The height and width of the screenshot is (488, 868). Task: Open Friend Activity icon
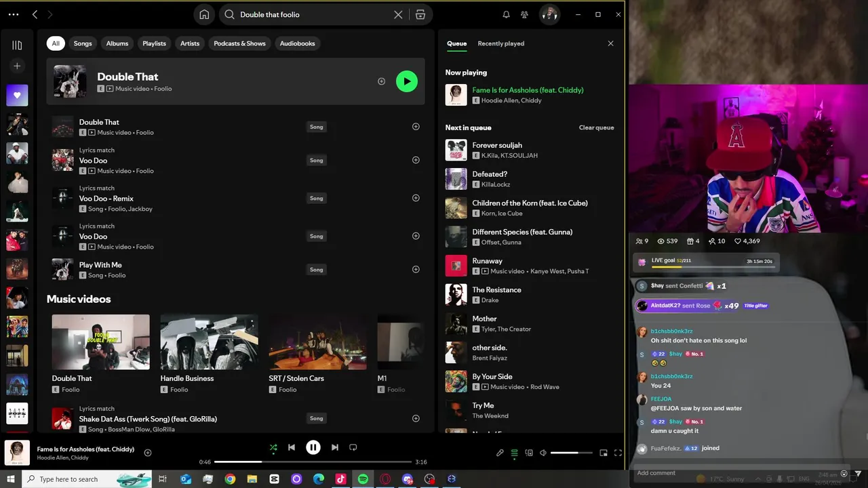coord(524,14)
